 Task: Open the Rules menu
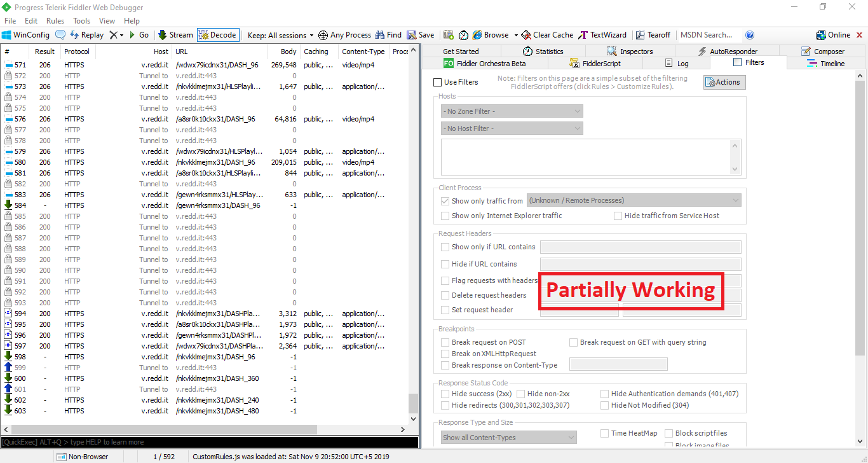55,21
